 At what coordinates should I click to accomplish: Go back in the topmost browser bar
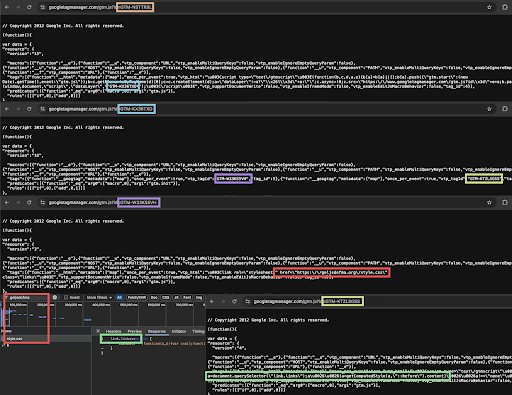[x=7, y=7]
